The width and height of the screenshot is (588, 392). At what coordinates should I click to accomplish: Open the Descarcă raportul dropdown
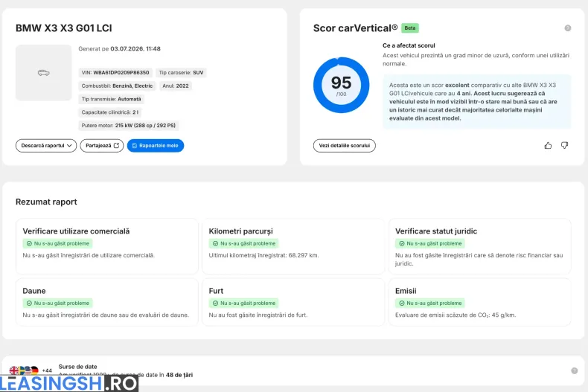[x=46, y=145]
